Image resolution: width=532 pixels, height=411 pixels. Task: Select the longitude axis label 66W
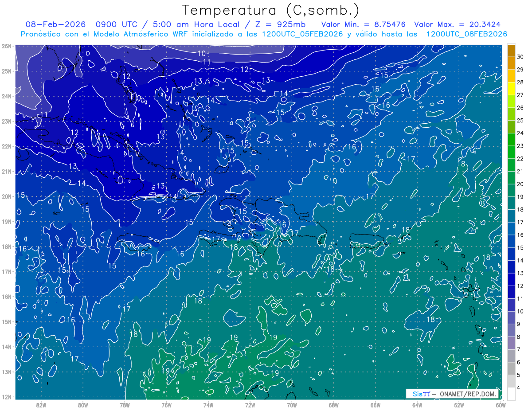point(375,405)
